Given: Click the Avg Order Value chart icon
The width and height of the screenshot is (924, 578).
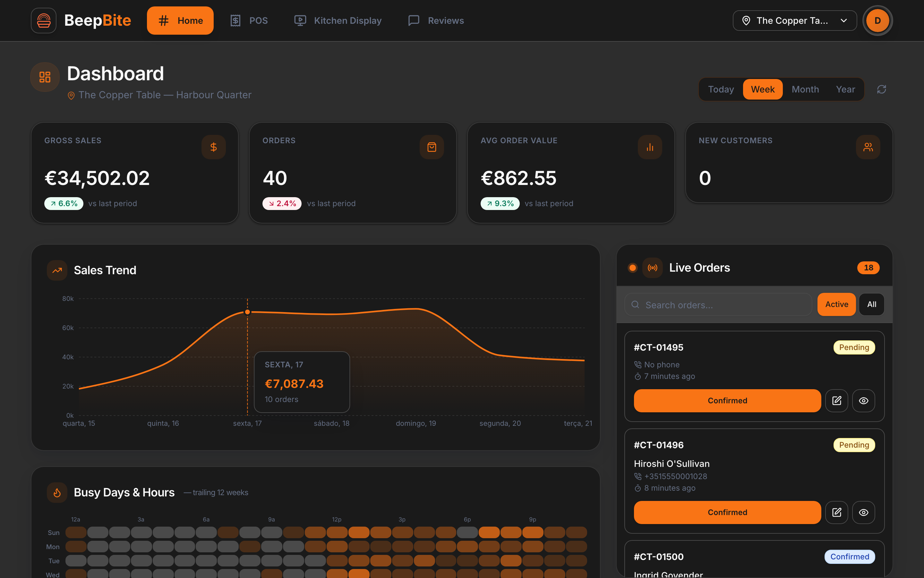Looking at the screenshot, I should [x=650, y=147].
